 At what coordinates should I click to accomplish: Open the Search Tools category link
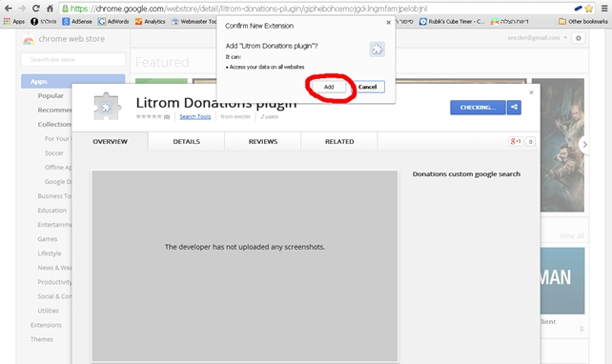pyautogui.click(x=195, y=116)
